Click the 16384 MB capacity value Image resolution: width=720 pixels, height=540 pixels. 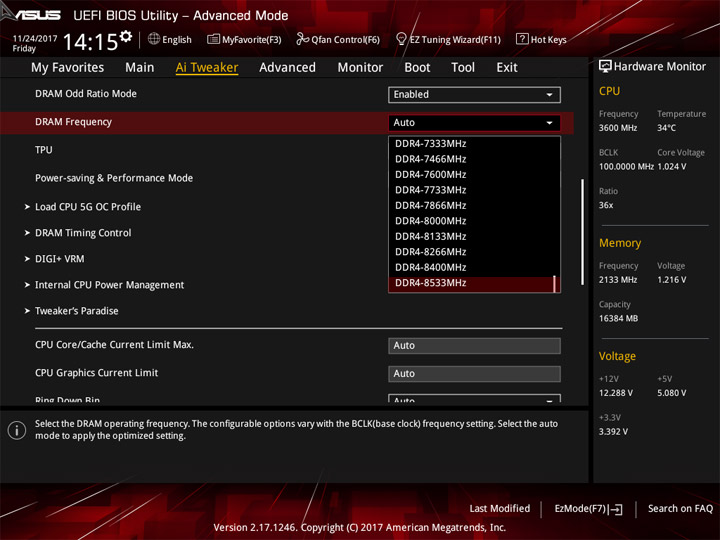pos(619,319)
